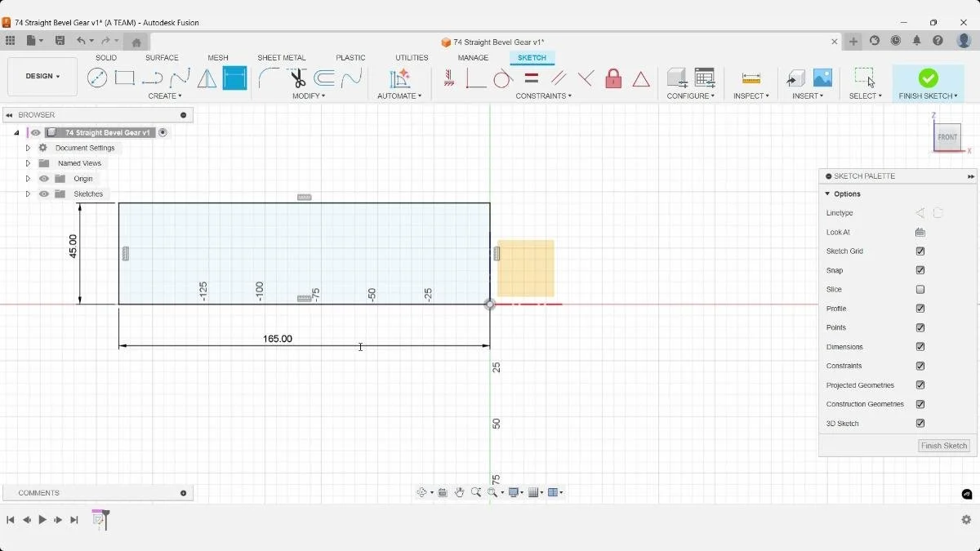Click the Undo arrow
980x551 pixels.
81,41
